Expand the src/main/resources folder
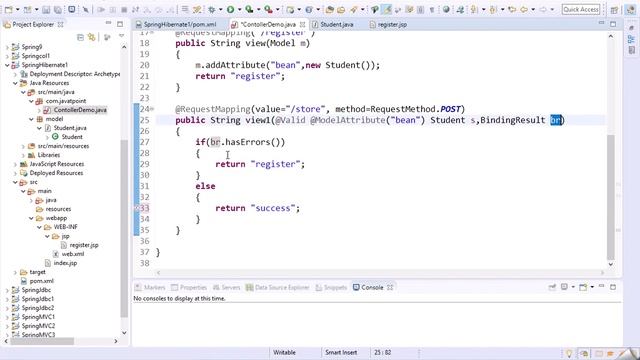 24,146
